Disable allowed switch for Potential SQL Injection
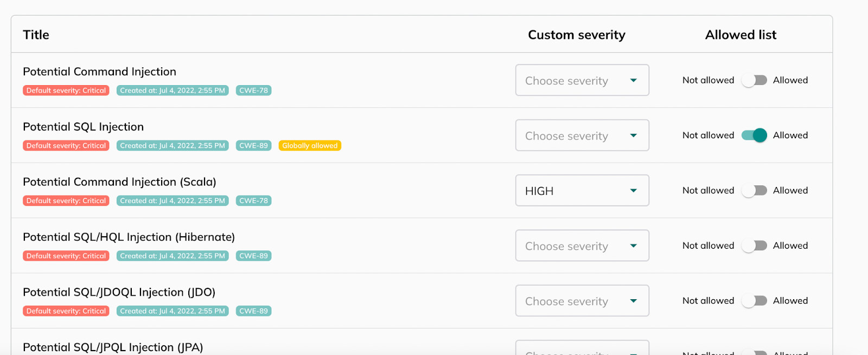The height and width of the screenshot is (355, 868). [754, 135]
